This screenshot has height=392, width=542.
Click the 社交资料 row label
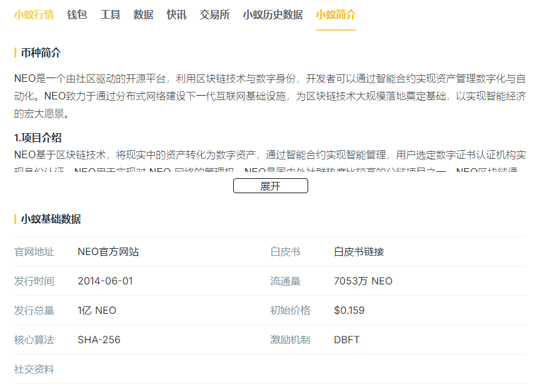coord(34,369)
